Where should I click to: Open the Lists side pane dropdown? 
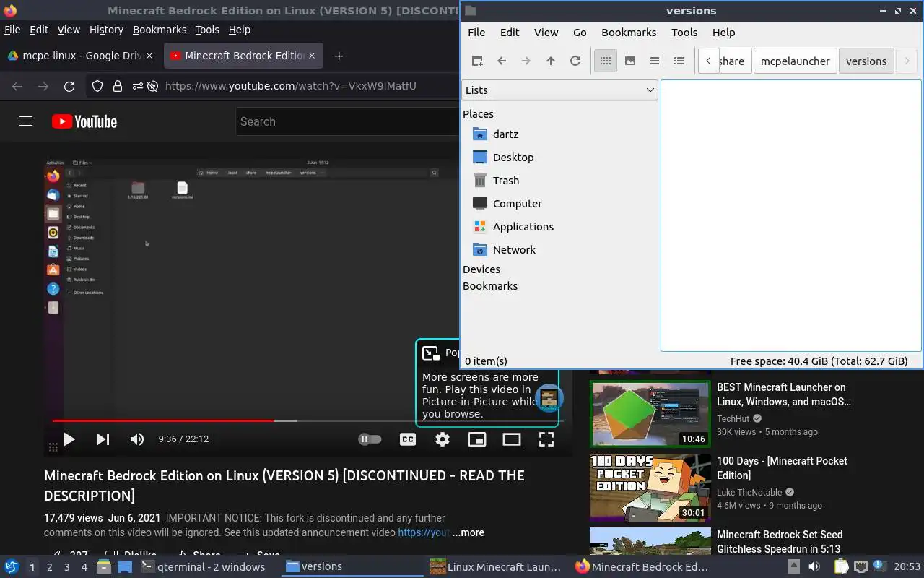point(559,90)
